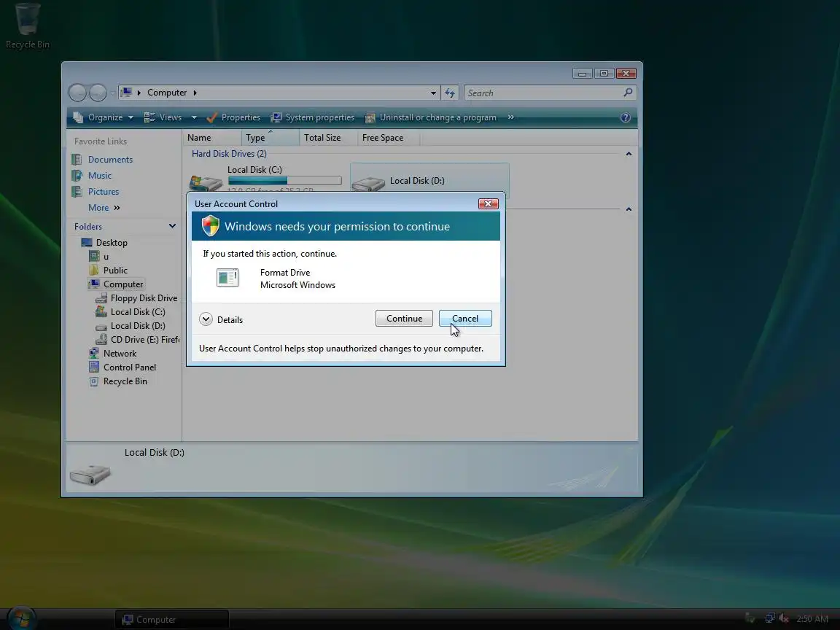Viewport: 840px width, 630px height.
Task: Select Local Disk (D:) in folder tree
Action: click(138, 326)
